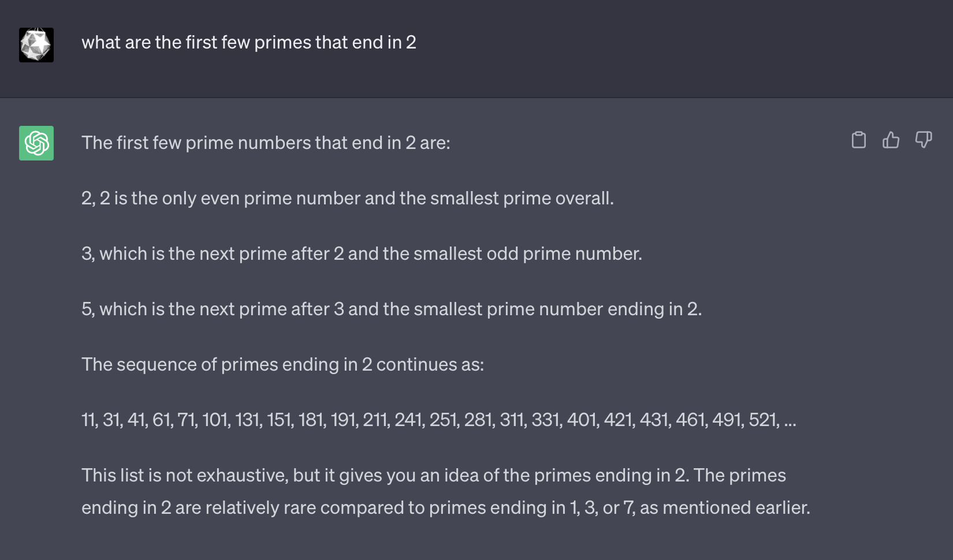Click the number 311 in the prime list
The height and width of the screenshot is (560, 953).
coord(512,420)
